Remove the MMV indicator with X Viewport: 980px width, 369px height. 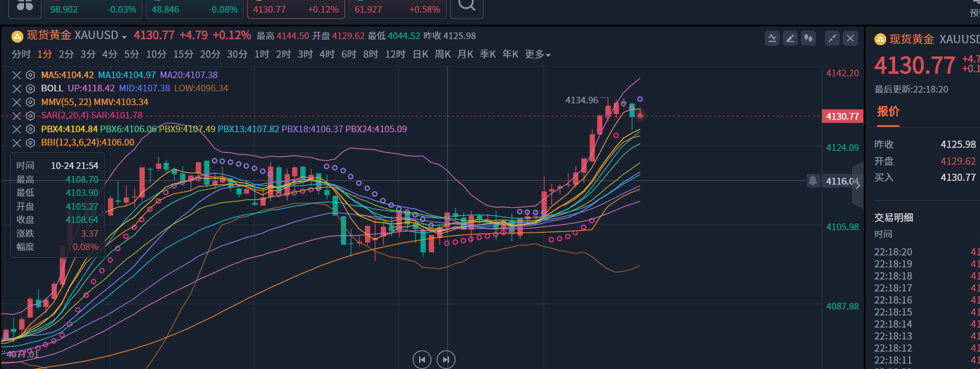click(17, 102)
